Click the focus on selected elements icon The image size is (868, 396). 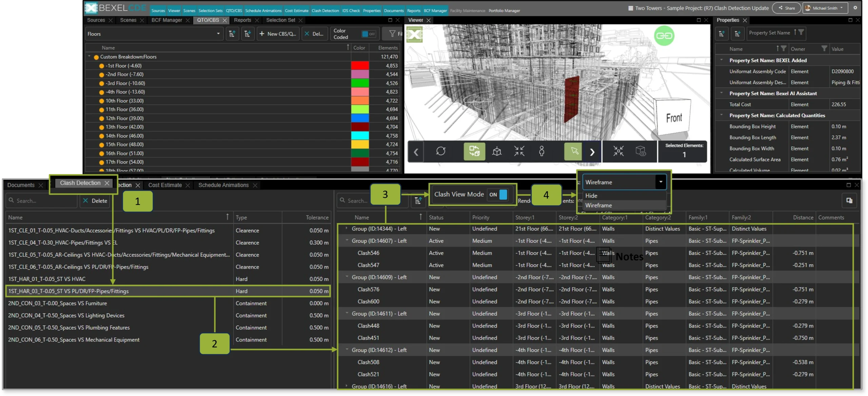coord(618,151)
